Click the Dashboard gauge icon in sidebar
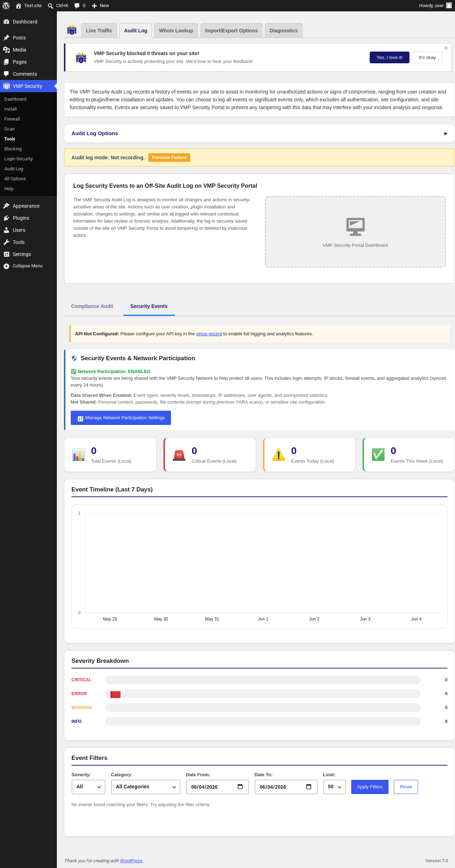This screenshot has width=455, height=868. pyautogui.click(x=6, y=22)
